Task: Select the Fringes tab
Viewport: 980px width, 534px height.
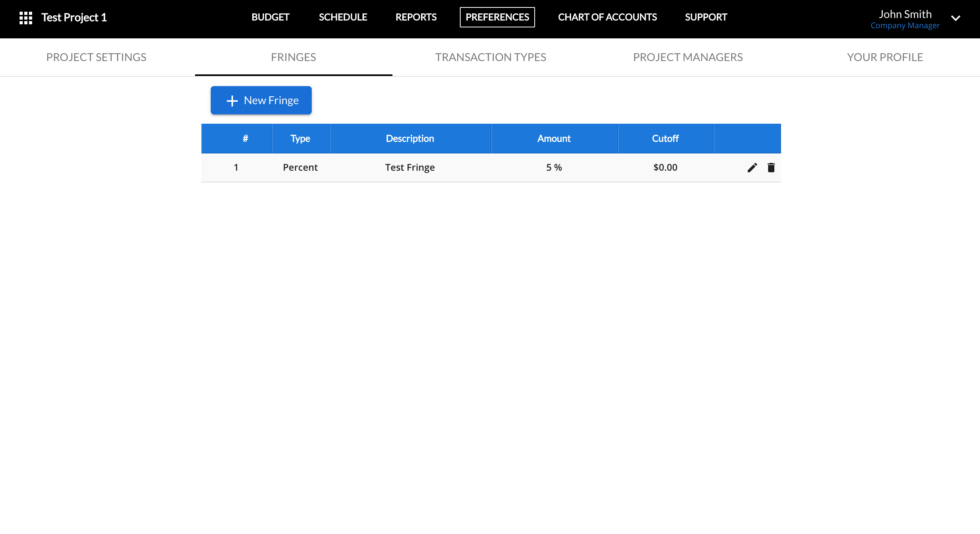Action: click(293, 57)
